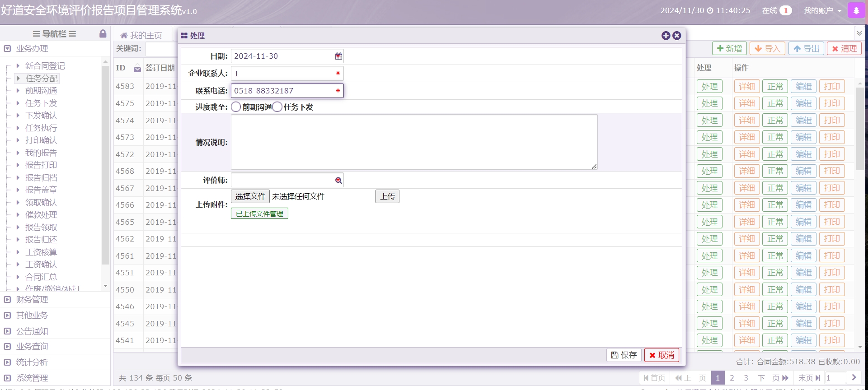Select the 任务下发 radio option
Viewport: 868px width, 390px height.
(277, 107)
